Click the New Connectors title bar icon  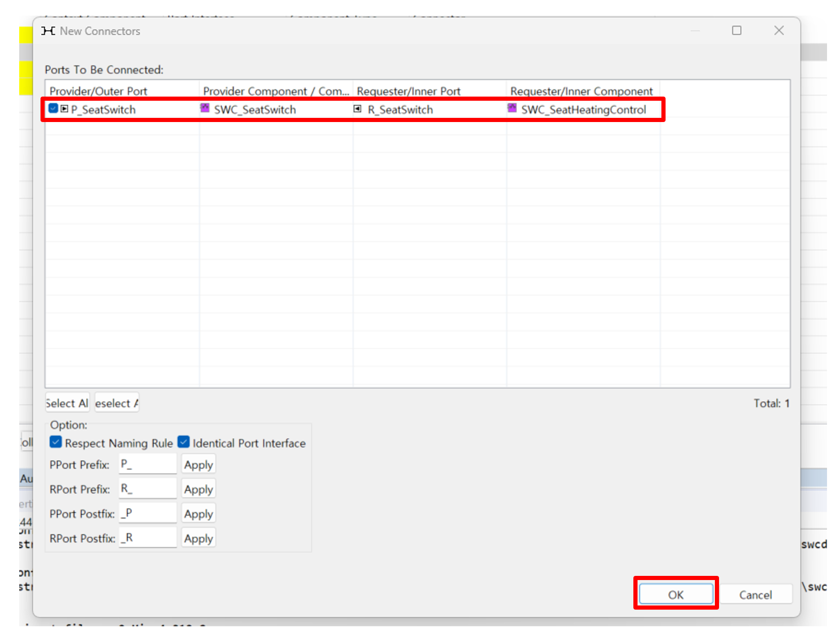tap(48, 31)
